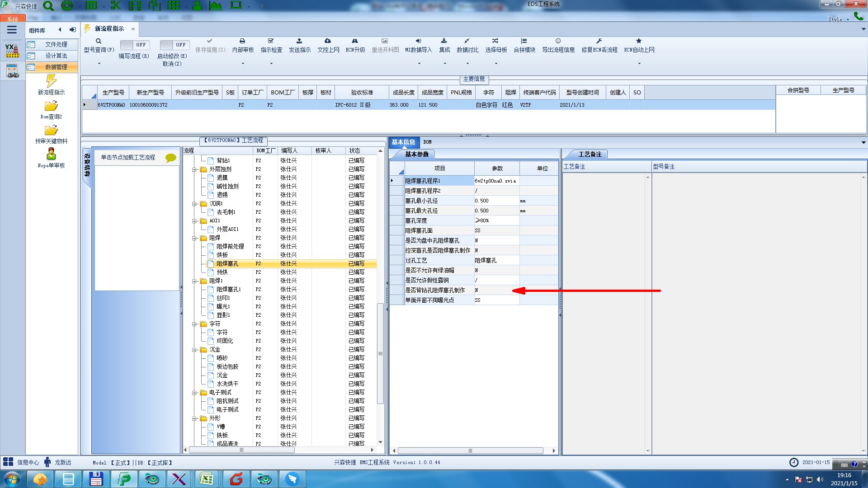Click the 信息中心 status bar link
Image resolution: width=868 pixels, height=488 pixels.
click(28, 462)
